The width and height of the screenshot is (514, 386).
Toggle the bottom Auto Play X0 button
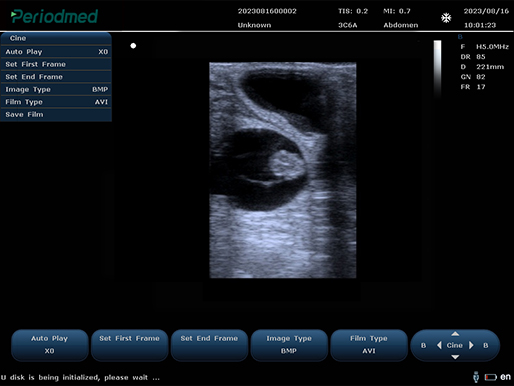(x=50, y=345)
